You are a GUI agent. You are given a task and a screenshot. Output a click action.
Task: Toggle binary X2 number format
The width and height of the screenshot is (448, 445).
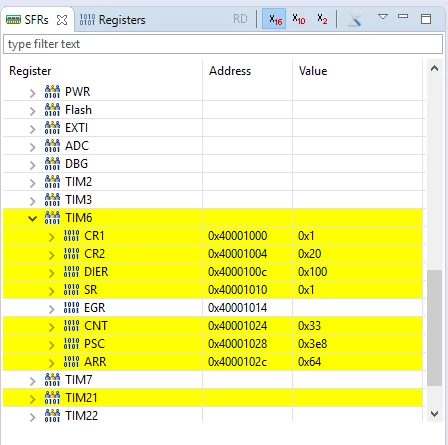pos(322,19)
